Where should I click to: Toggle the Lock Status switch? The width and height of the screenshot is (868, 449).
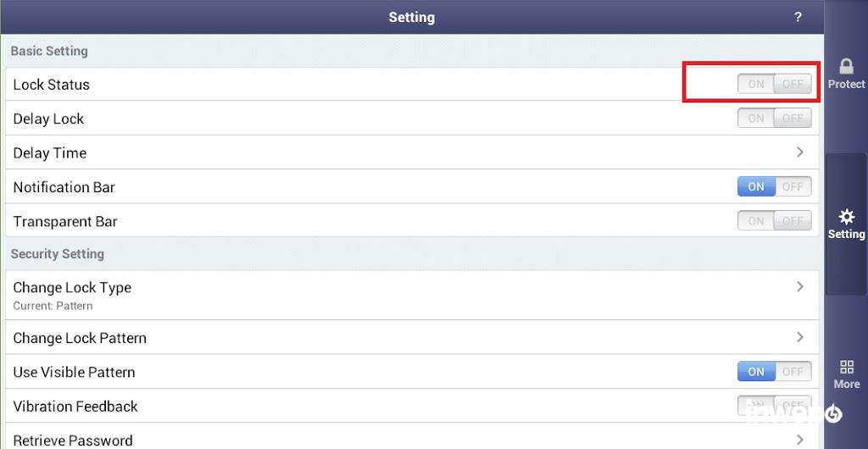pos(774,84)
